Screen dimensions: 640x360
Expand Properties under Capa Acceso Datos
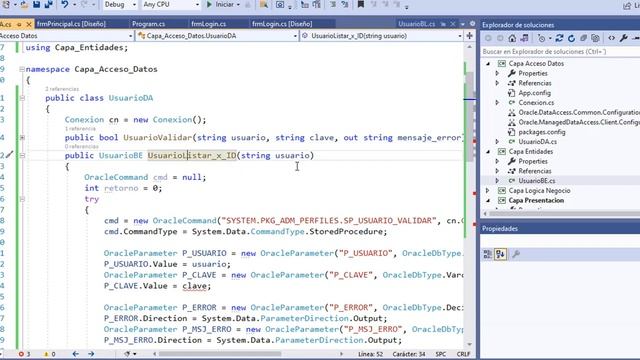click(x=497, y=73)
